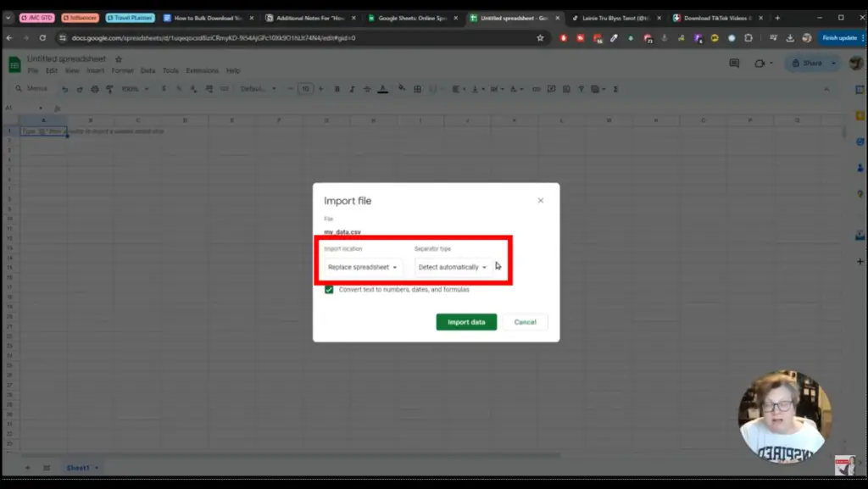Increase the font size
This screenshot has width=868, height=489.
point(320,89)
